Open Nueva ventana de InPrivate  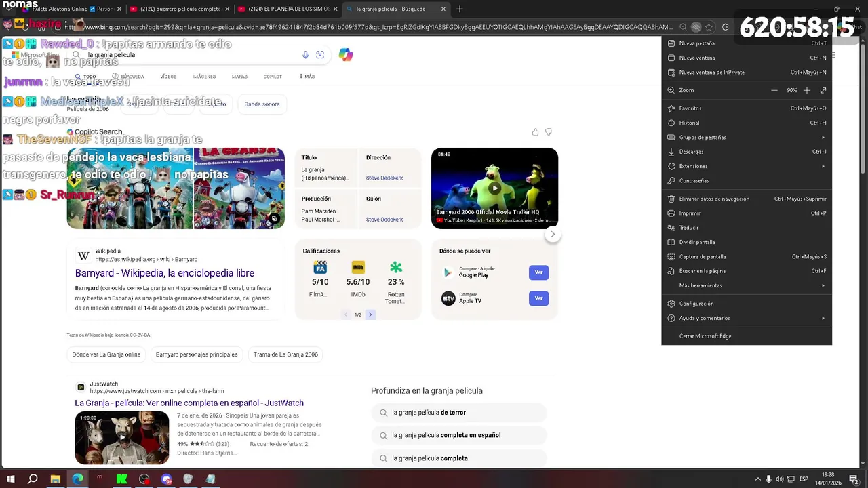pos(747,72)
